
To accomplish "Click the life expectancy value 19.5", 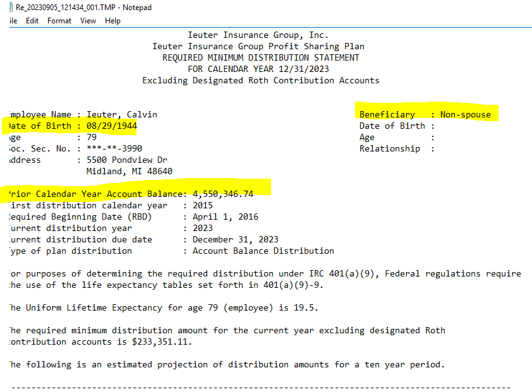I will coord(304,307).
